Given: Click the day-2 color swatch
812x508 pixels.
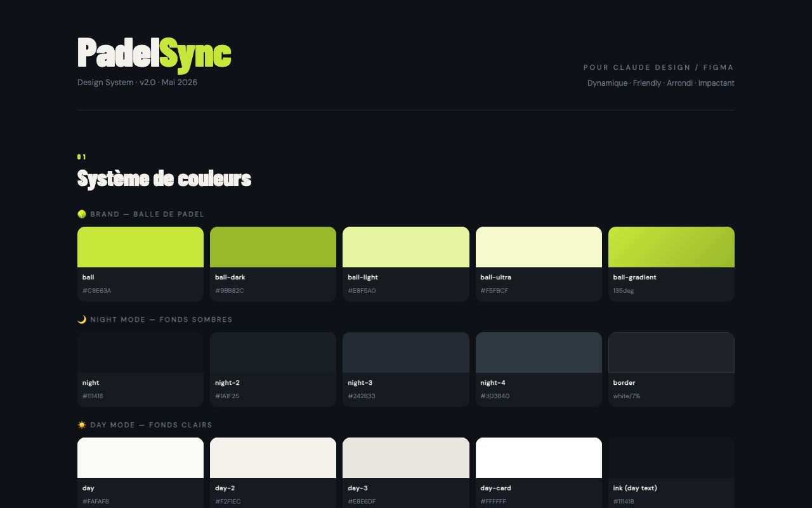Looking at the screenshot, I should [273, 458].
